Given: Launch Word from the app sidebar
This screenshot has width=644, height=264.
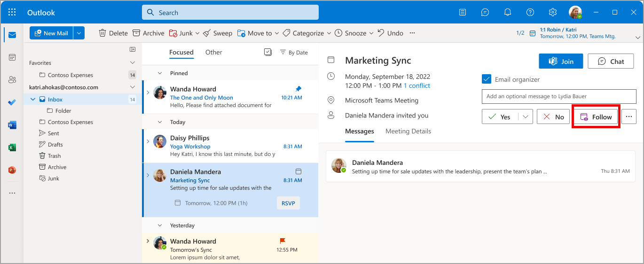Looking at the screenshot, I should click(x=12, y=125).
